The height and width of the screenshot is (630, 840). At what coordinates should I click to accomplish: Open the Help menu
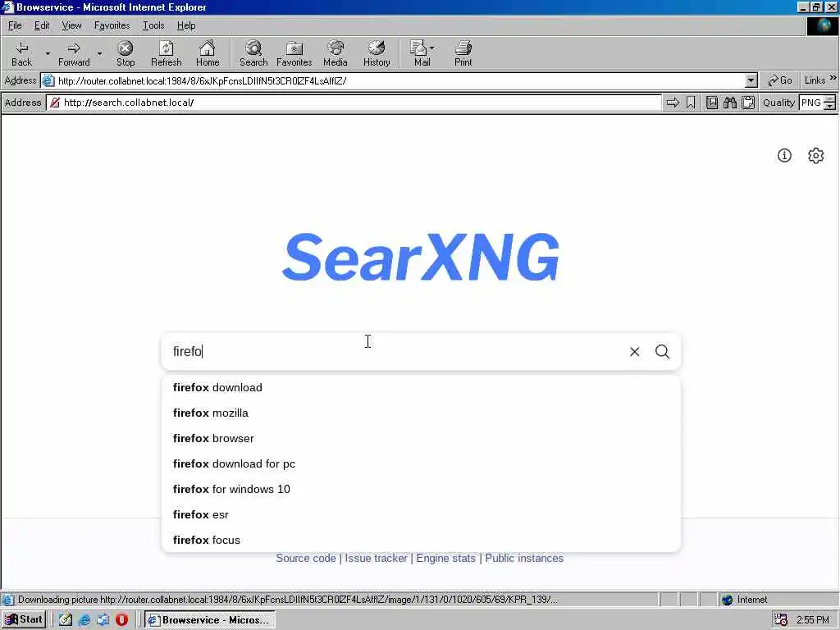tap(186, 25)
